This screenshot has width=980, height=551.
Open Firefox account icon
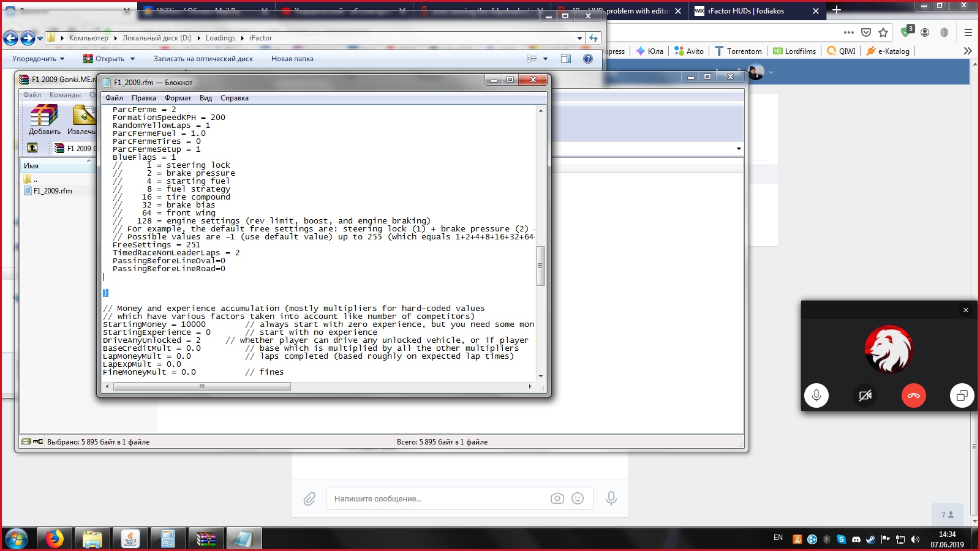[x=925, y=32]
